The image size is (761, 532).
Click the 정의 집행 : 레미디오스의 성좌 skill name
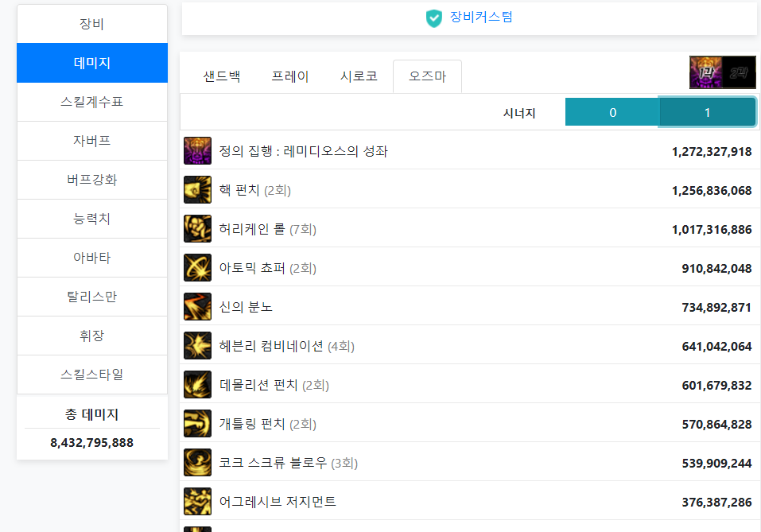303,151
